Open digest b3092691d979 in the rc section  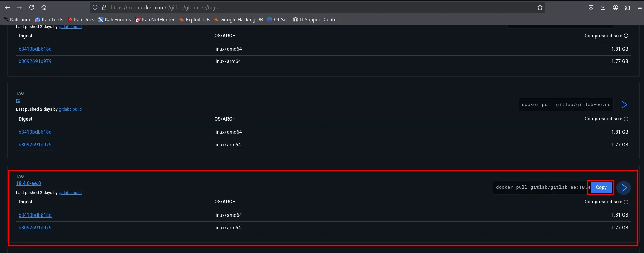(35, 145)
